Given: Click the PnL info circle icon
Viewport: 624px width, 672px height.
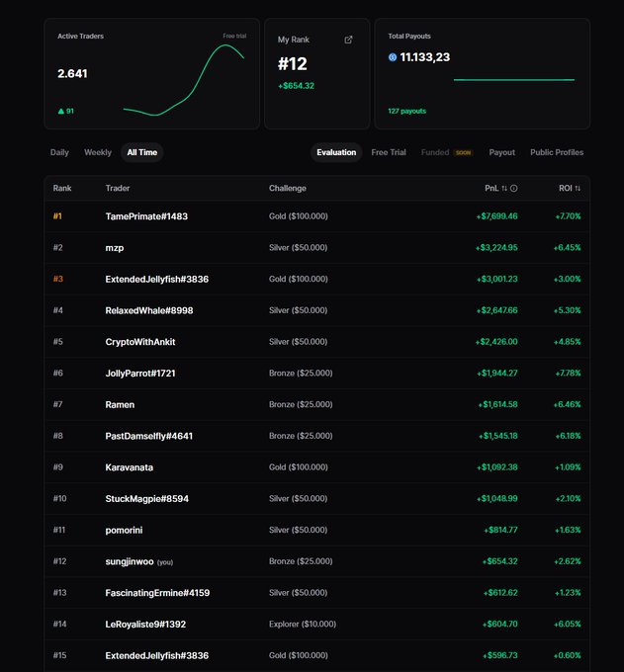Looking at the screenshot, I should [514, 188].
